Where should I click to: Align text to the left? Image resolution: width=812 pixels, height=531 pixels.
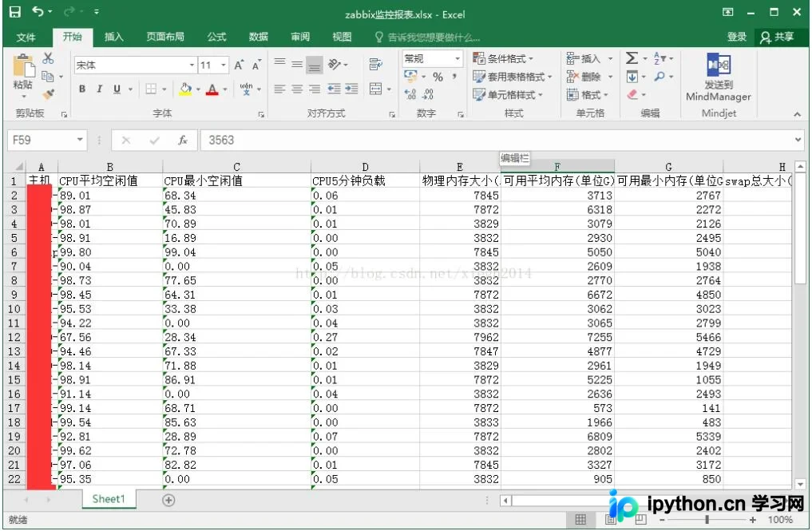(279, 89)
